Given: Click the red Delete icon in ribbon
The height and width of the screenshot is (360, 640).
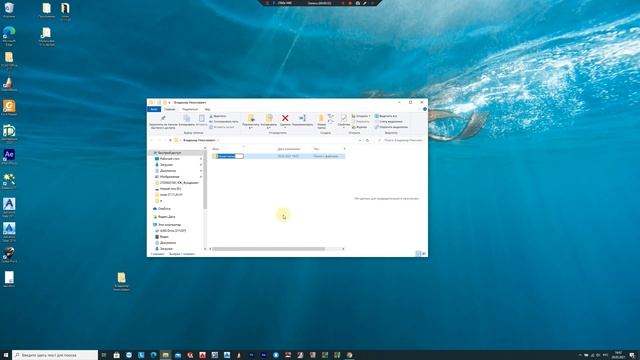Looking at the screenshot, I should 285,118.
